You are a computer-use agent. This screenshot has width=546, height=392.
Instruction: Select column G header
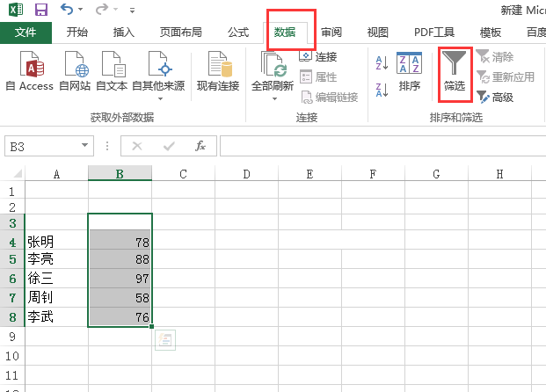pos(437,174)
